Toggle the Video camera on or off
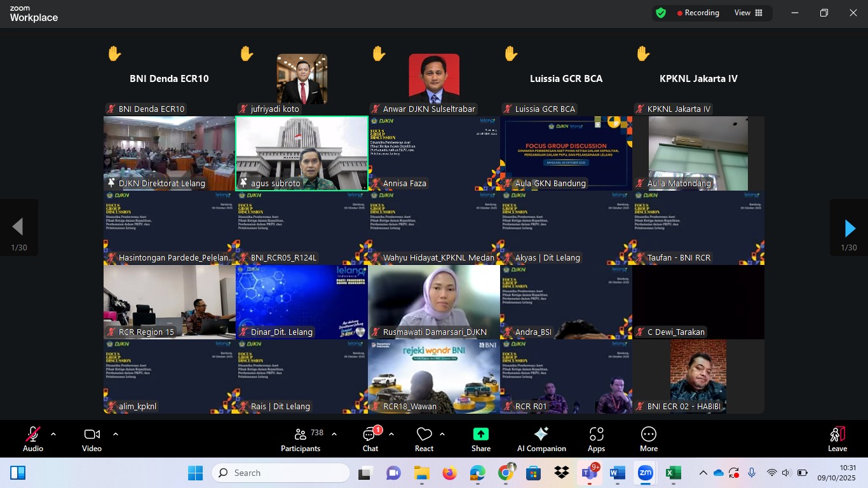The width and height of the screenshot is (868, 488). click(92, 439)
